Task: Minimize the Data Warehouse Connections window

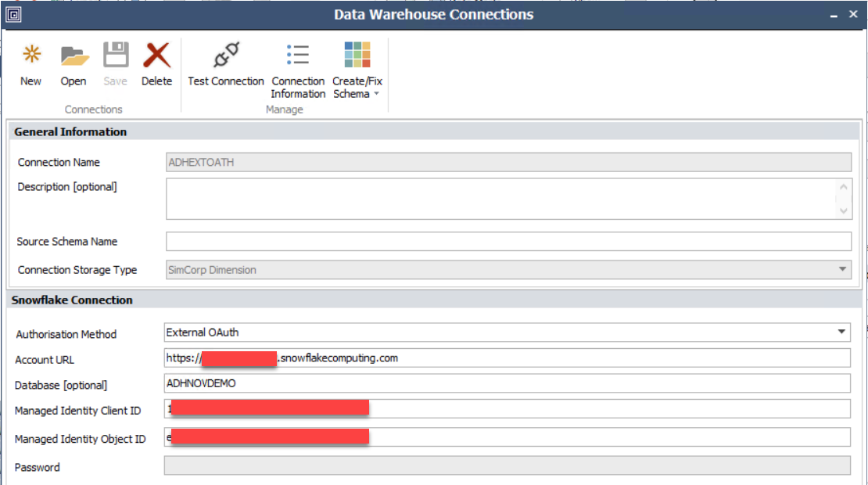Action: coord(834,16)
